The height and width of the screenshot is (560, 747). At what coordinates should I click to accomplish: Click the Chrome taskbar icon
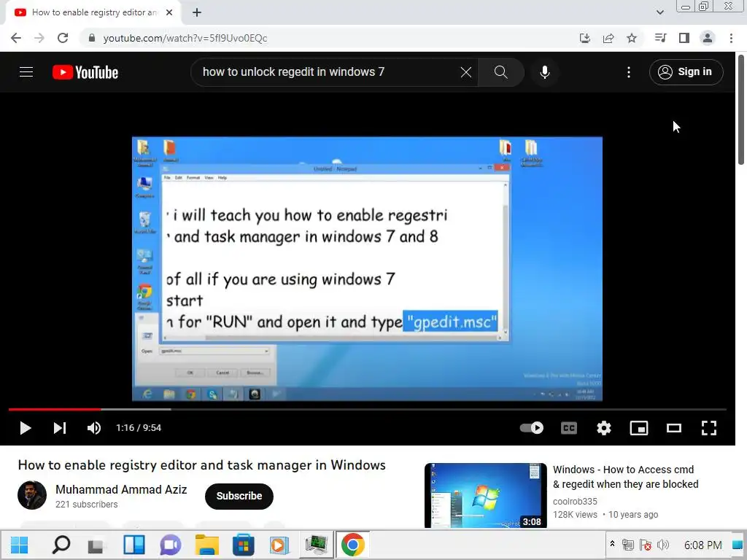[352, 545]
